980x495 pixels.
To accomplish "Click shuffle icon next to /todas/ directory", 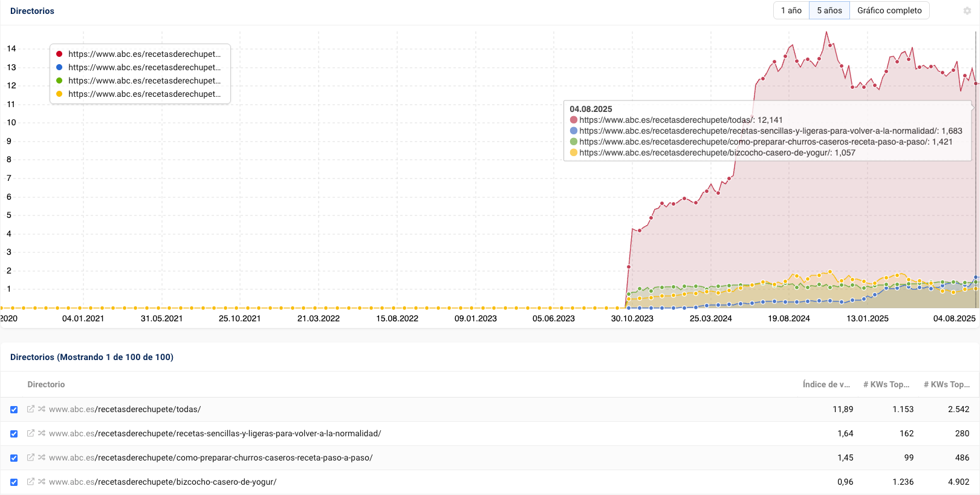I will (42, 409).
